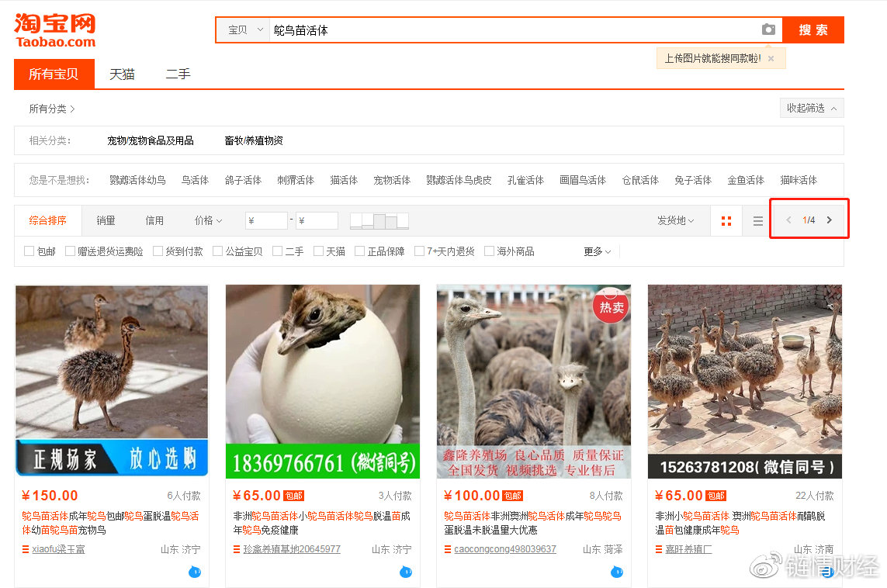Open the 天猫 tab

[x=121, y=74]
